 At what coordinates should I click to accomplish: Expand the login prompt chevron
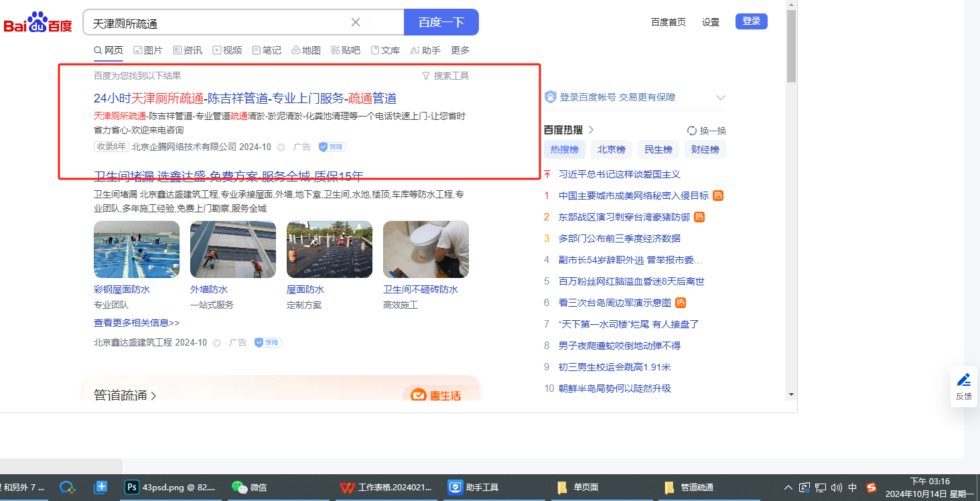click(721, 98)
